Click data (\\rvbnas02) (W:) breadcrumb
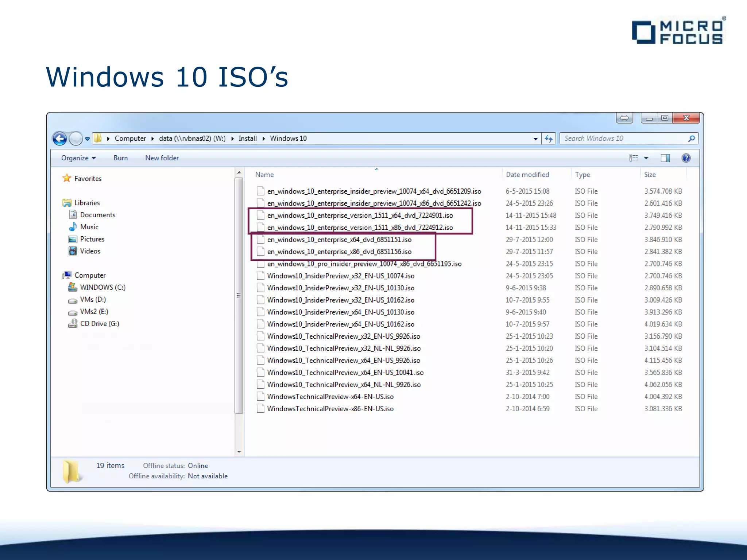Screen dimensions: 747x560 pos(192,139)
